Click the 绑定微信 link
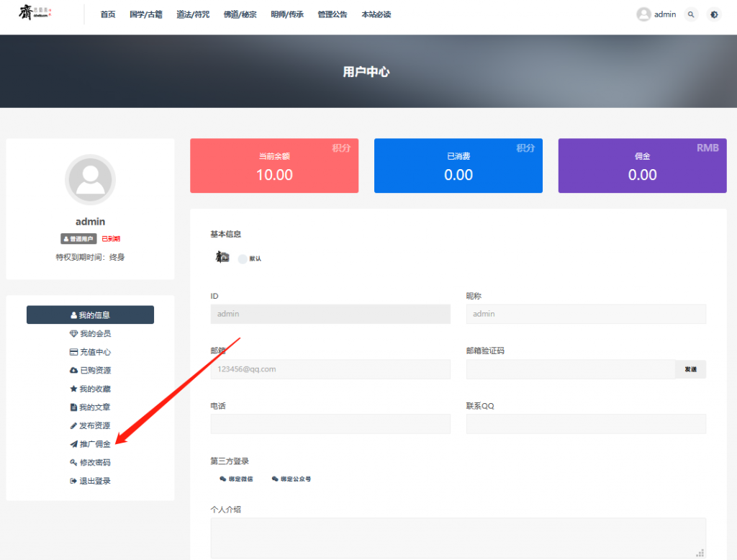The height and width of the screenshot is (560, 737). pyautogui.click(x=236, y=479)
